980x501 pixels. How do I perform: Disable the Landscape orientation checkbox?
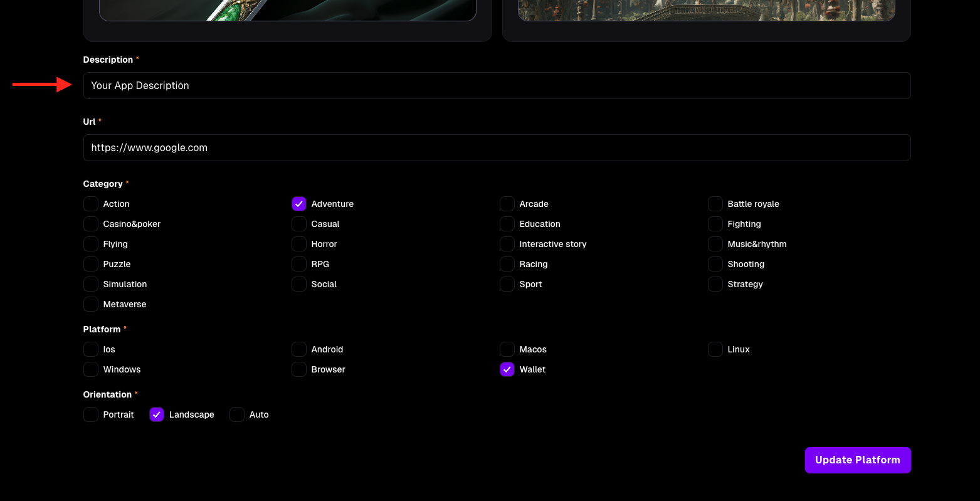click(157, 414)
